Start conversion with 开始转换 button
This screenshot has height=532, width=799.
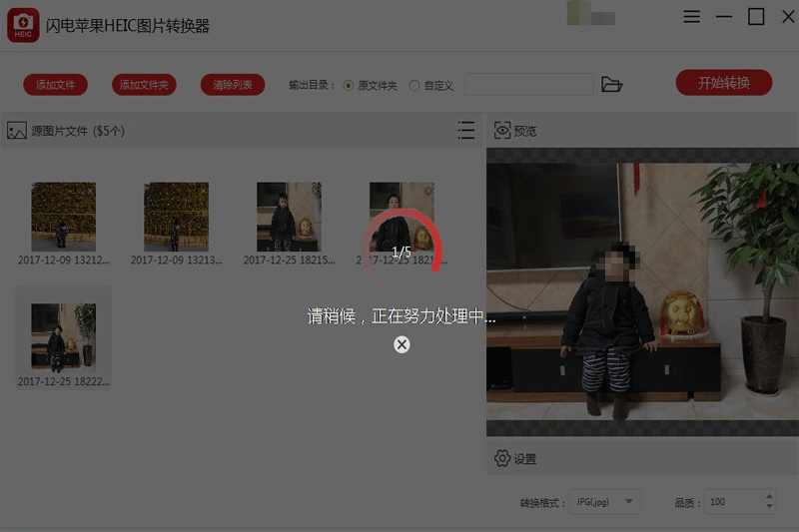(723, 83)
